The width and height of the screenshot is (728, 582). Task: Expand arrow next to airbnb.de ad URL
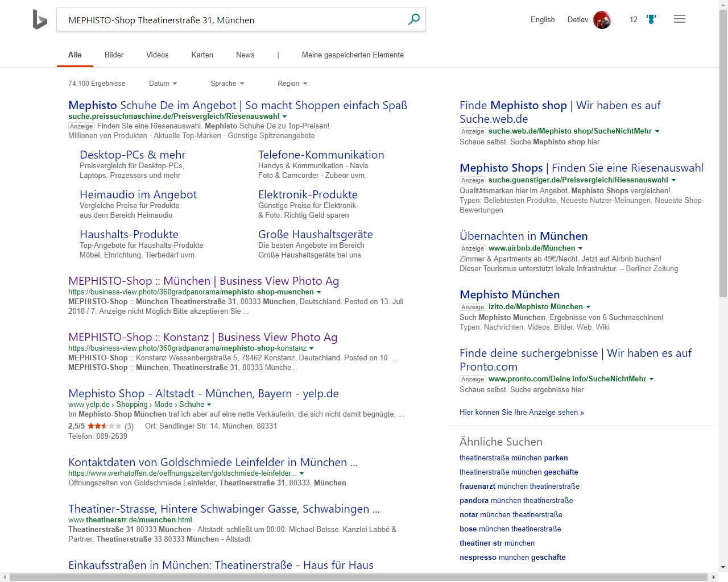(x=580, y=248)
